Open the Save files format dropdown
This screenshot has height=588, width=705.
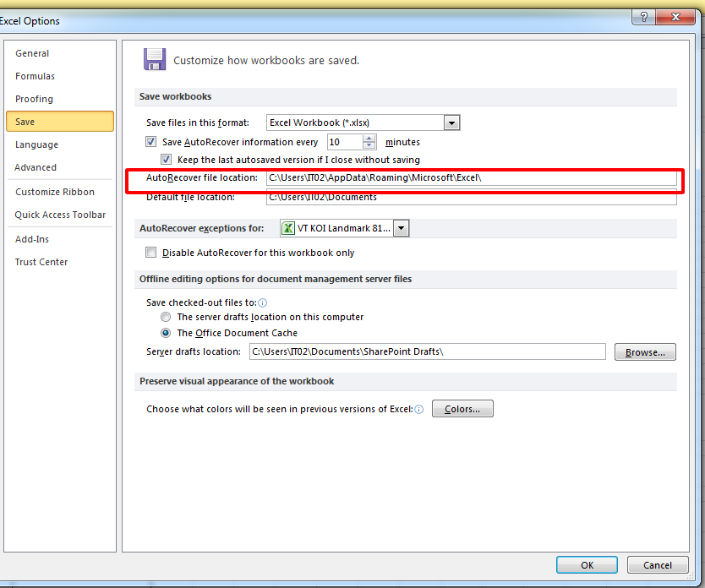click(x=451, y=122)
